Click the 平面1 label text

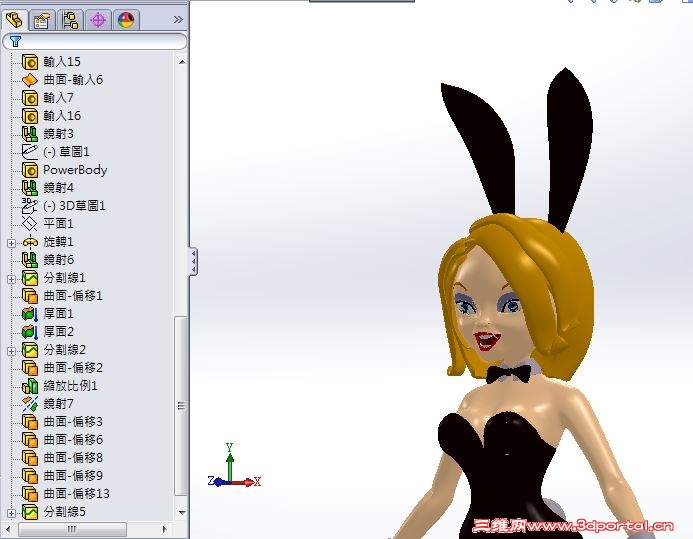[x=58, y=224]
